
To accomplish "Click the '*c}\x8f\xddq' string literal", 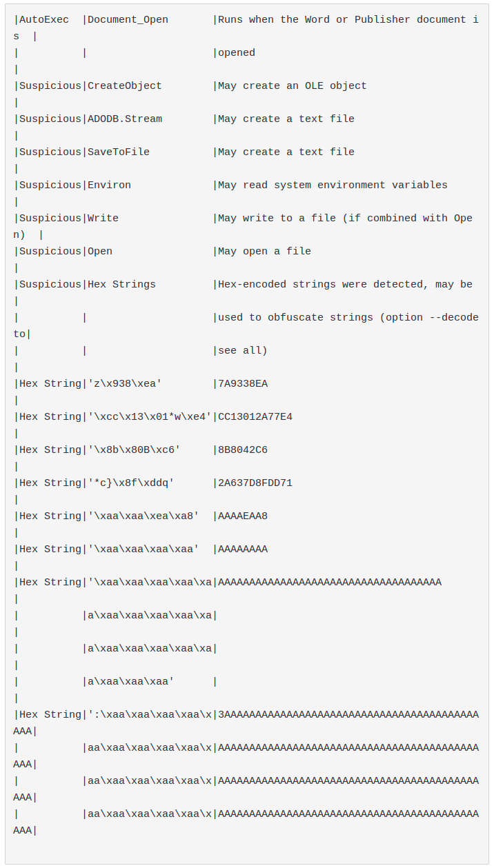I will click(x=130, y=483).
